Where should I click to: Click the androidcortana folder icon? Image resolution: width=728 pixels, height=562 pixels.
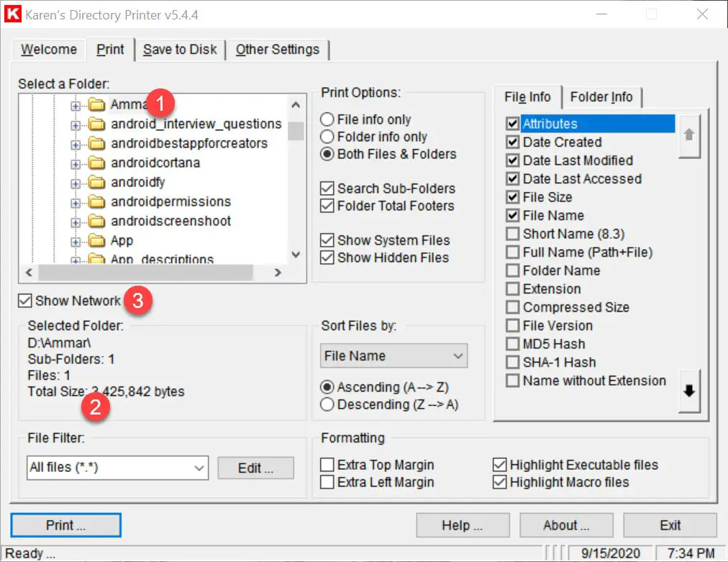(96, 163)
